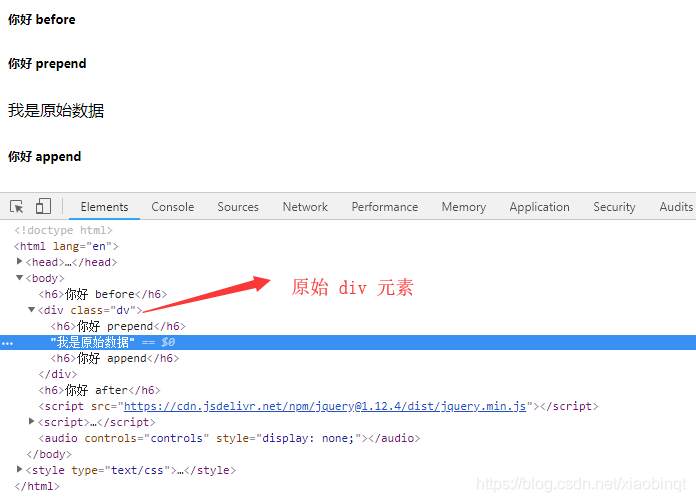Select the h6 "你好 before" node

[x=103, y=294]
